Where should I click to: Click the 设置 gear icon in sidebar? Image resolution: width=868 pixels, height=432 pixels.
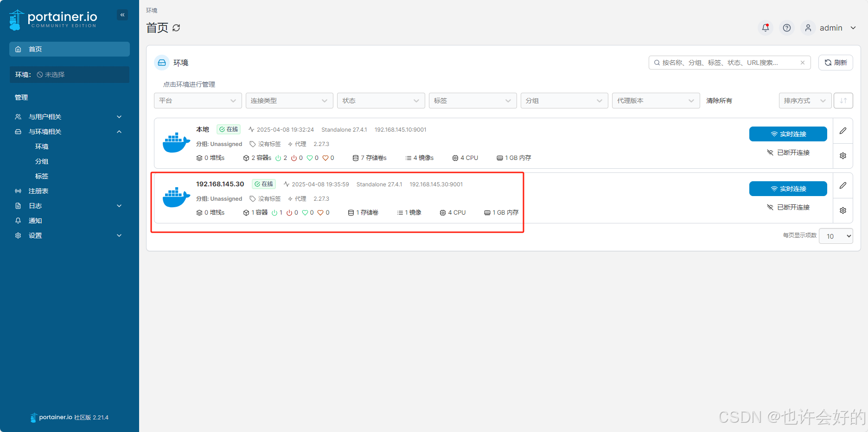(18, 235)
